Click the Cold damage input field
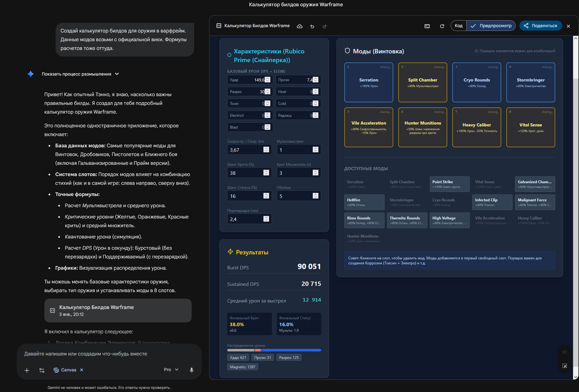The height and width of the screenshot is (392, 579). click(x=298, y=104)
